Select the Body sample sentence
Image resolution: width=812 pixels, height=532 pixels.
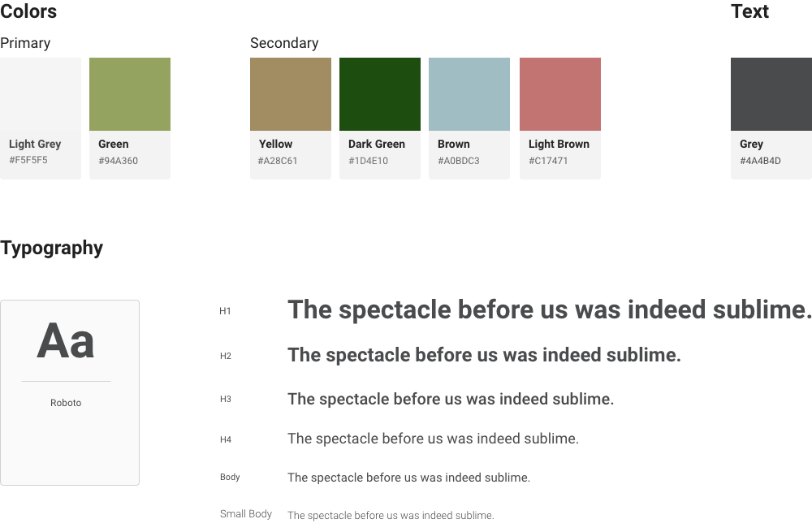pyautogui.click(x=408, y=478)
